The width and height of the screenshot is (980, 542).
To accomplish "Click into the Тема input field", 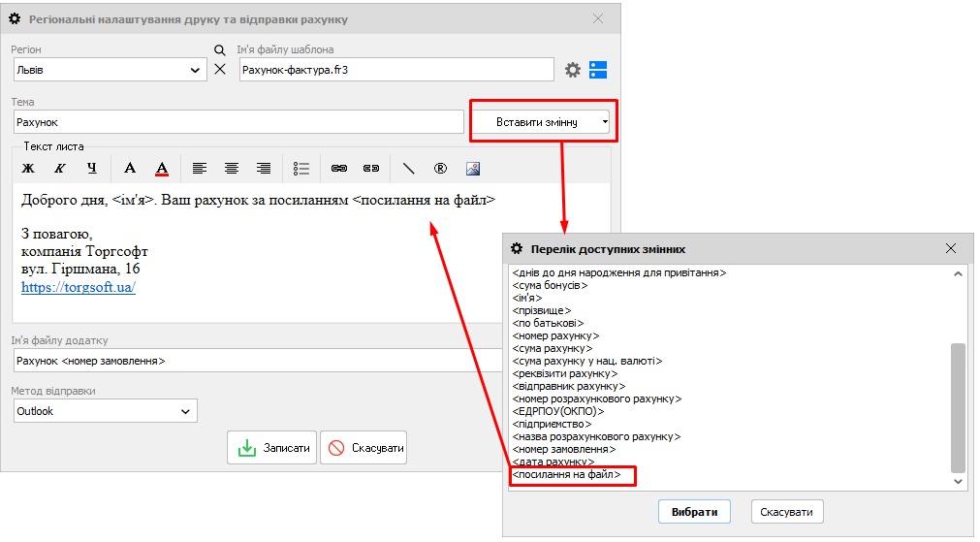I will [238, 122].
